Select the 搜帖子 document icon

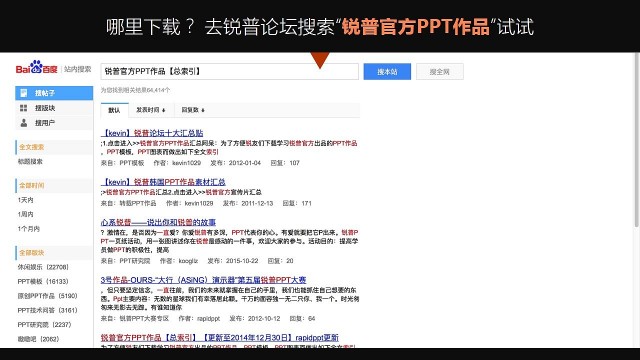click(24, 93)
